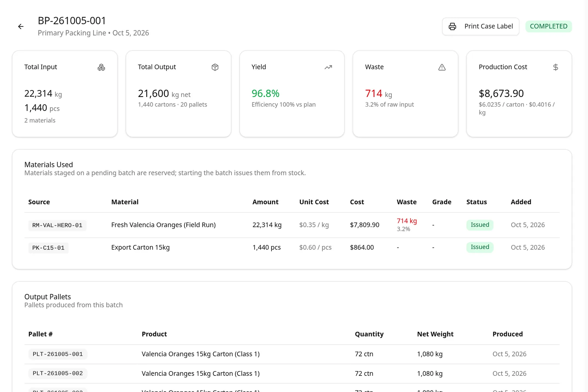Click pallet PLT-261005-002
Viewport: 588px width, 392px height.
click(58, 374)
